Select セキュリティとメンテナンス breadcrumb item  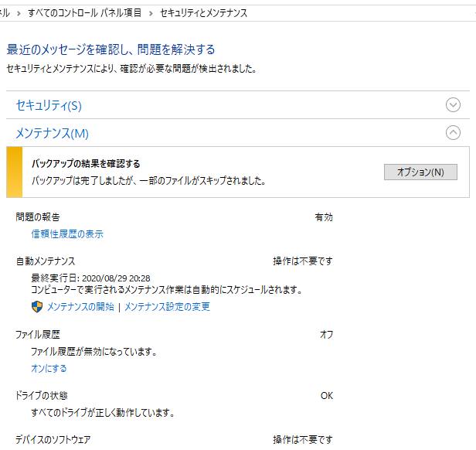tap(203, 14)
